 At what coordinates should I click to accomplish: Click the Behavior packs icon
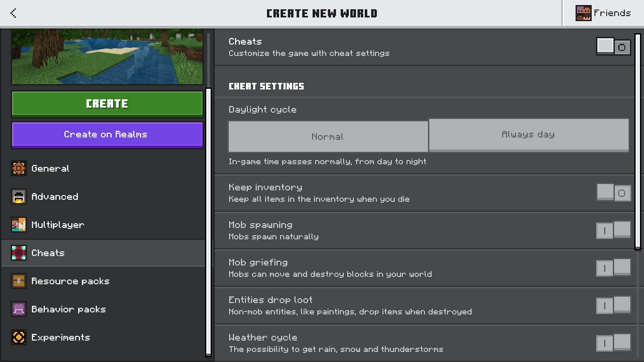pyautogui.click(x=19, y=309)
